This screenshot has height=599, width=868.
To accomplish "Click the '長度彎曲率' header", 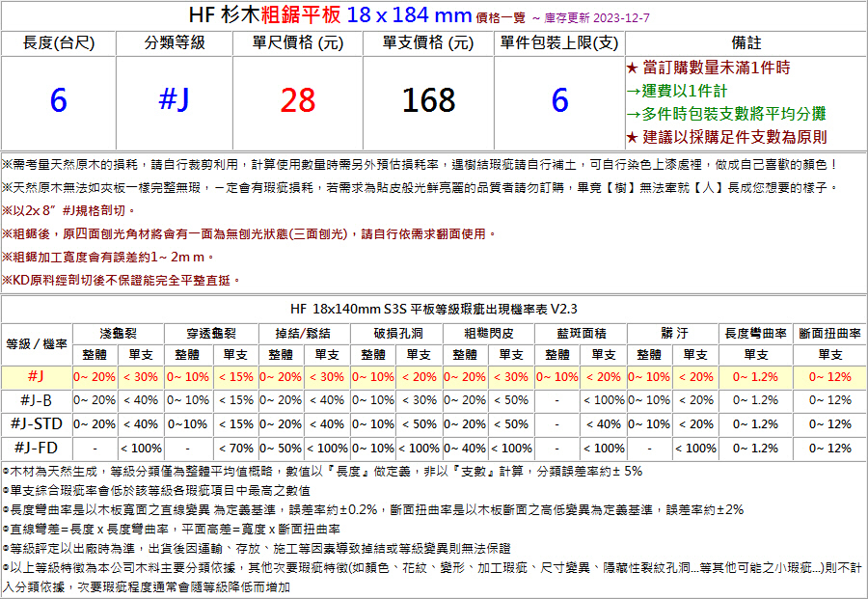I will pos(755,334).
